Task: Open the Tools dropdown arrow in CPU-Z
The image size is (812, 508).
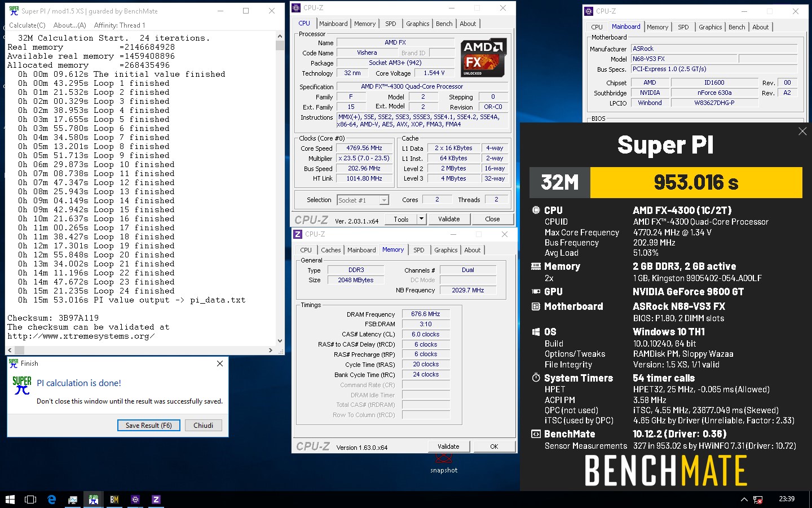Action: point(421,219)
